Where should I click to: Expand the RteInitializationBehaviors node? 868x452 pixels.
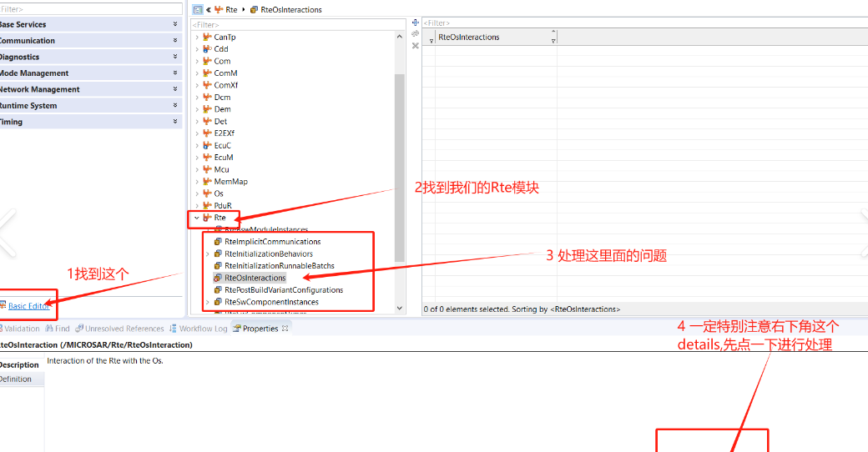[x=208, y=254]
